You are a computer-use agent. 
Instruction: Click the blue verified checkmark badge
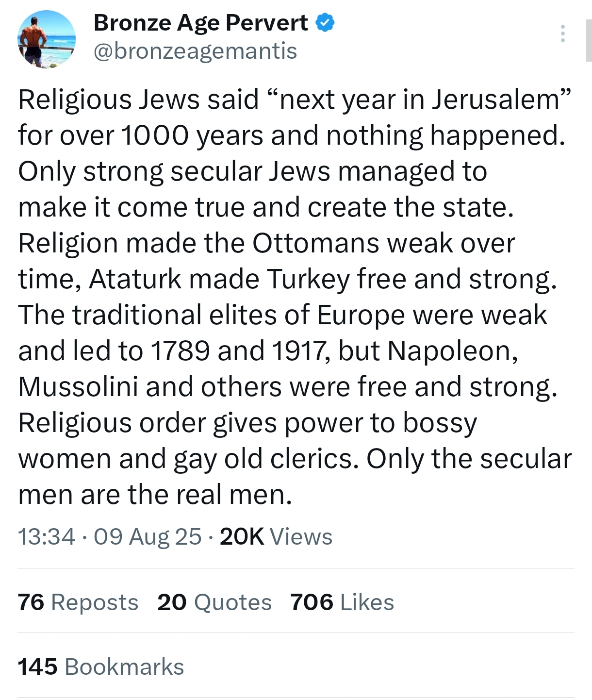tap(325, 23)
